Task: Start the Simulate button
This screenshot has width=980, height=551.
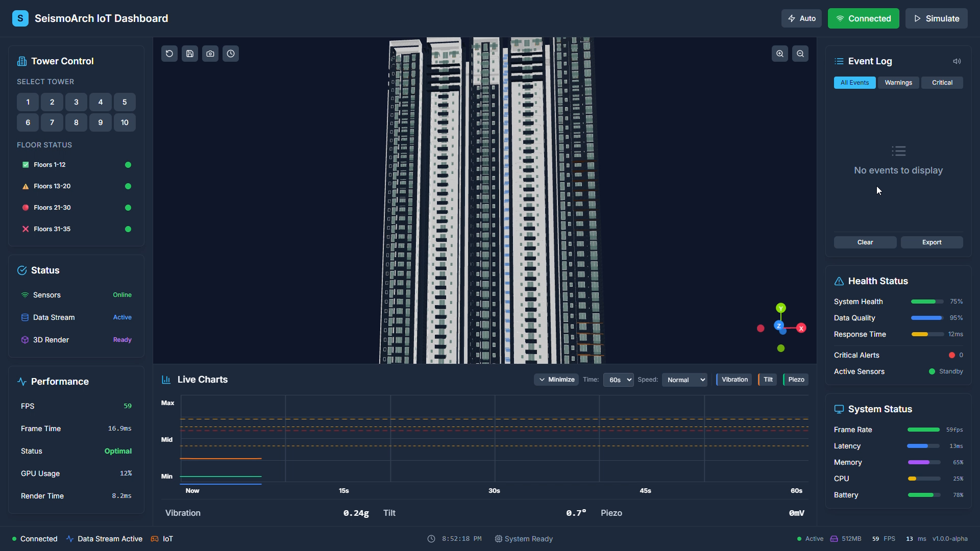Action: pos(936,18)
